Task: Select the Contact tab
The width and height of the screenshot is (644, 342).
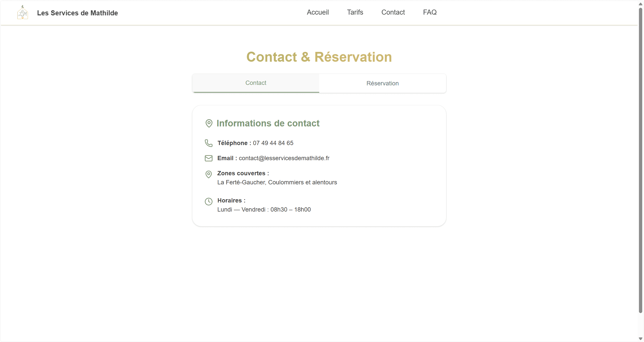Action: click(x=256, y=83)
